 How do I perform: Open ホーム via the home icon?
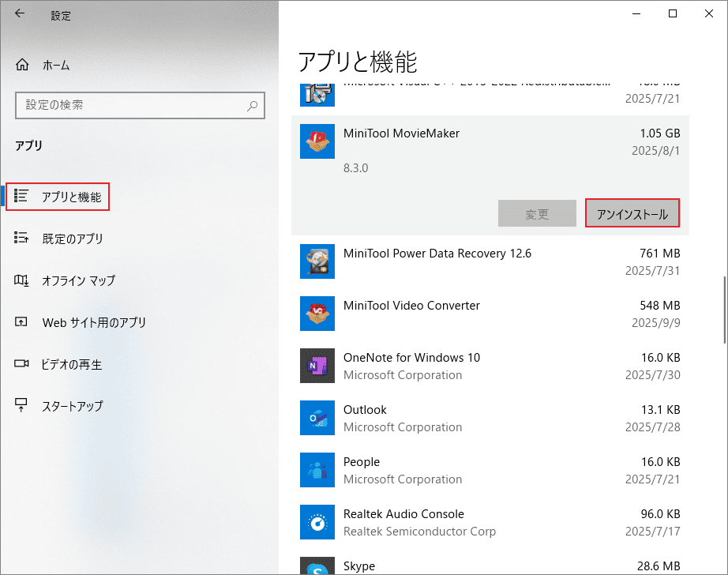click(22, 65)
